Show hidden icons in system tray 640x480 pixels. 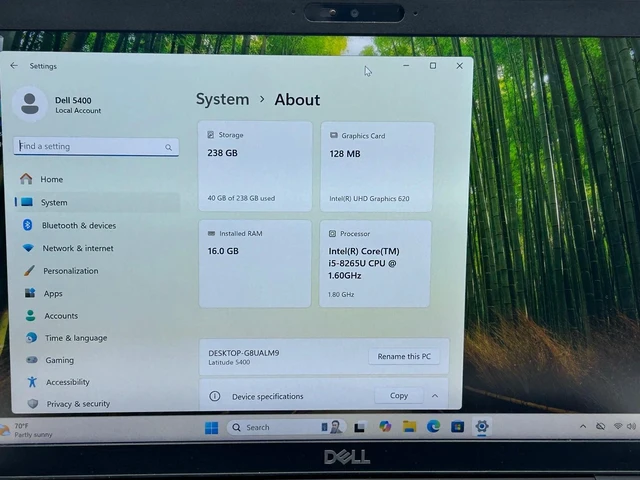coord(583,427)
